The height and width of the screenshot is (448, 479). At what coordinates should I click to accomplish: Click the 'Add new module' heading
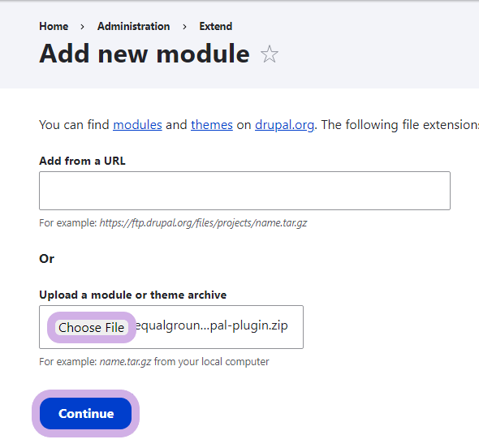(145, 54)
